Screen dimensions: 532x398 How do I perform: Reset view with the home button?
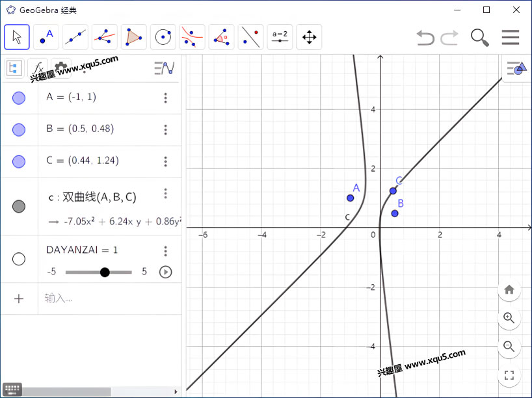pyautogui.click(x=509, y=290)
